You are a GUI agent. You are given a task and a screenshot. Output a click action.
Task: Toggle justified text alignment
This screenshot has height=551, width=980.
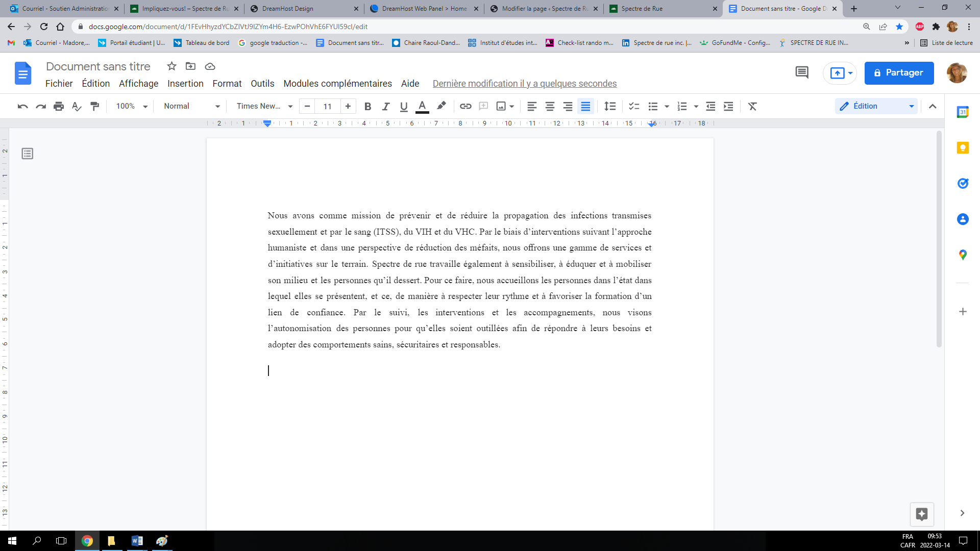click(x=585, y=106)
